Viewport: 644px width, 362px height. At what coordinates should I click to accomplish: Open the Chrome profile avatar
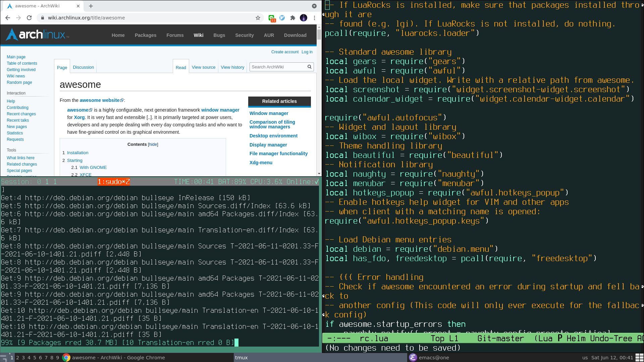tap(304, 18)
